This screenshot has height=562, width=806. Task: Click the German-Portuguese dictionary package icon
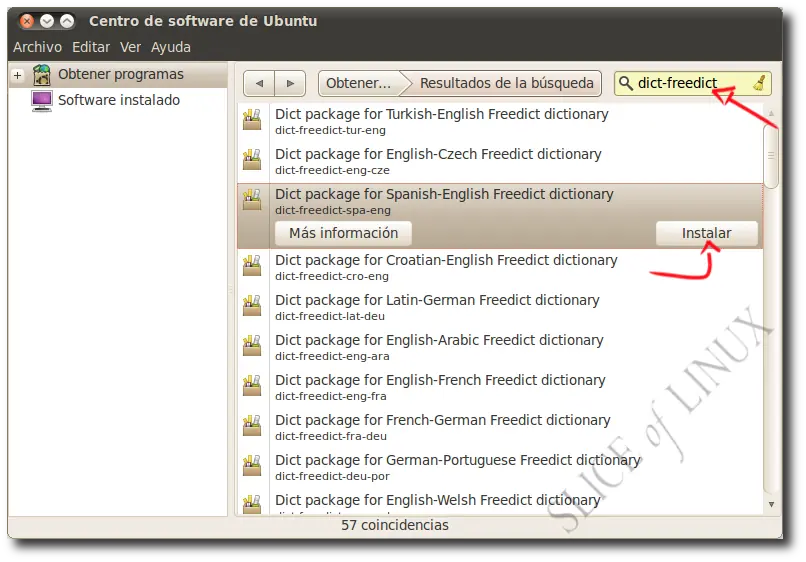tap(252, 466)
